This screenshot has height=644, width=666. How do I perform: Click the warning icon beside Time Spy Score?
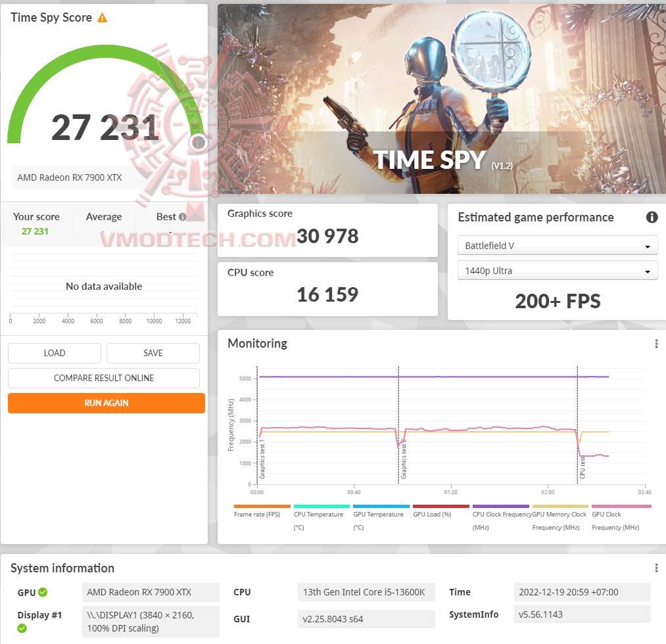(x=103, y=18)
